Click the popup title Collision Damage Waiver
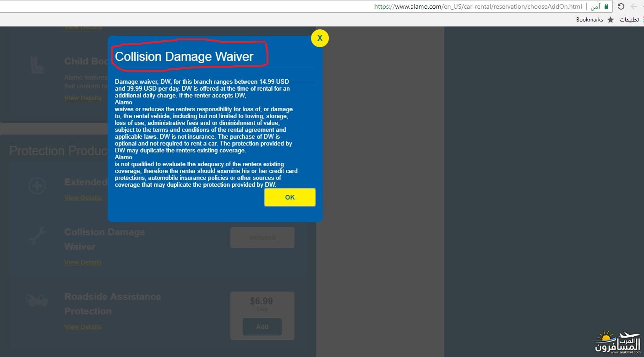This screenshot has height=357, width=644. 184,56
